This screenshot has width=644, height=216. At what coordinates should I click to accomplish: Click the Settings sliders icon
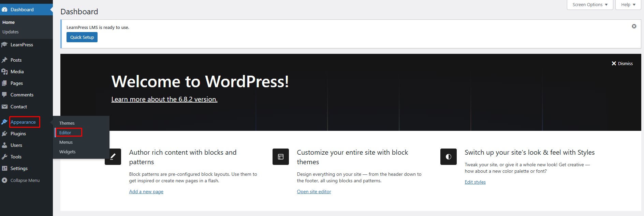pos(4,168)
